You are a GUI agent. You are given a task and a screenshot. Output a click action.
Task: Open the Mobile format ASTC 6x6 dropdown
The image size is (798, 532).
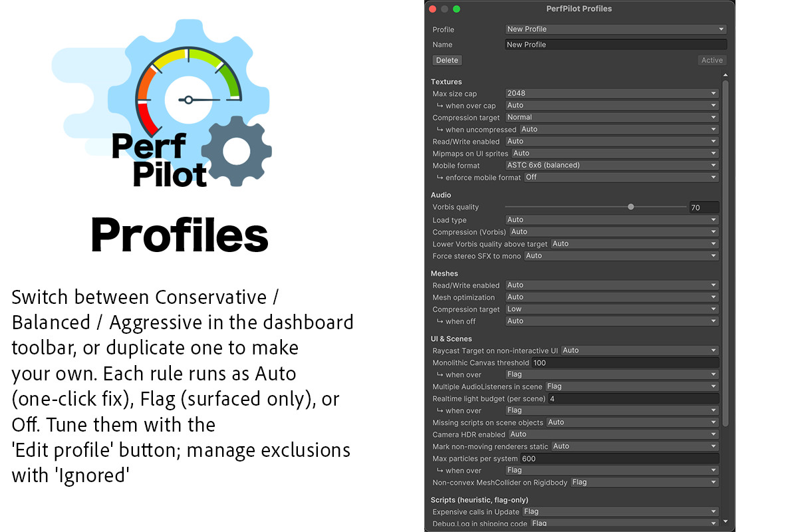pyautogui.click(x=612, y=166)
